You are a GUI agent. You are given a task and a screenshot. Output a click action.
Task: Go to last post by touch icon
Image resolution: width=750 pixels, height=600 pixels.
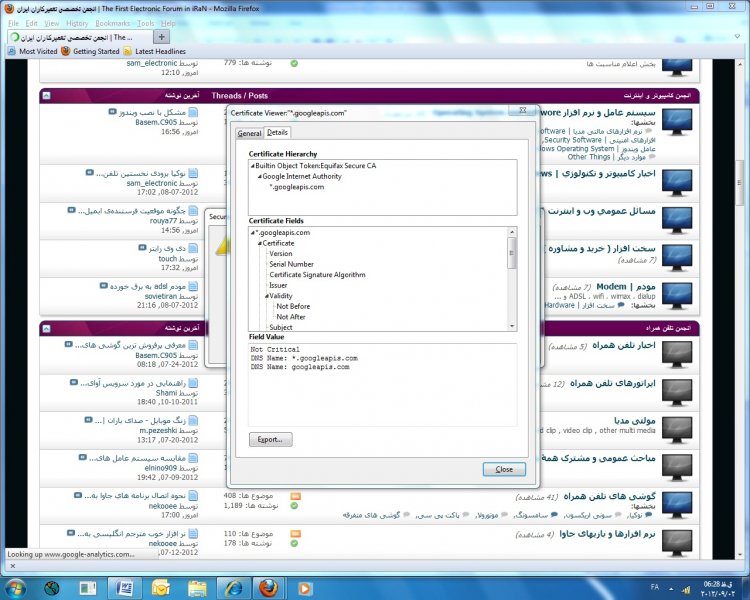pos(142,248)
